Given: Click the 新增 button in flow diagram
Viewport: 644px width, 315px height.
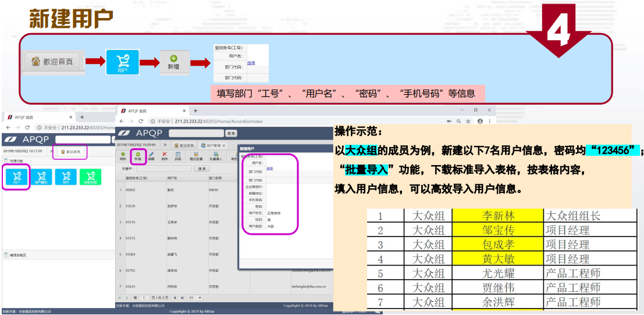Looking at the screenshot, I should [174, 62].
